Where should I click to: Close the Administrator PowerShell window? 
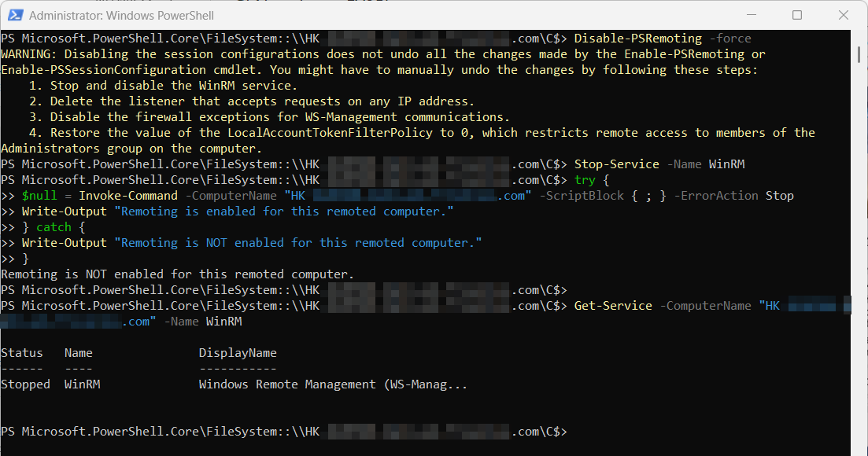pyautogui.click(x=840, y=15)
